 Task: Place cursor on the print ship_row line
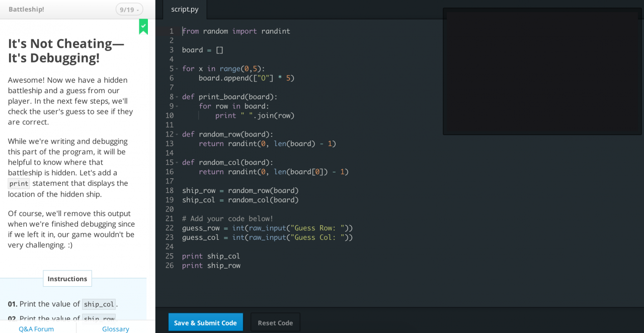click(x=211, y=265)
